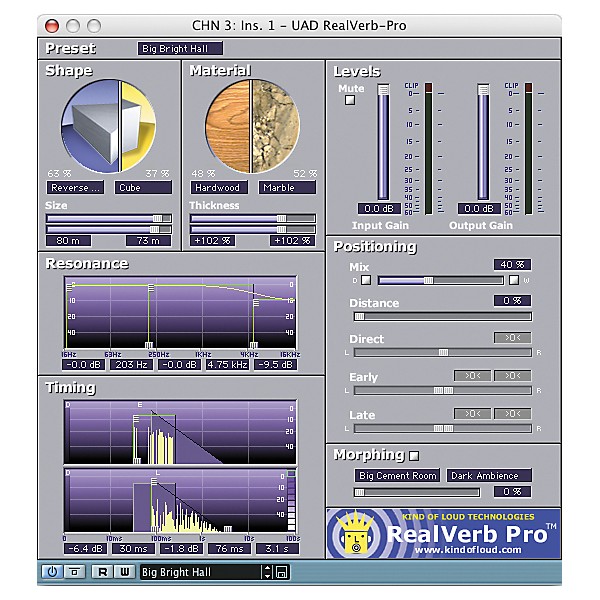Viewport: 600px width, 600px height.
Task: Click the Direct pan center button
Action: coord(512,338)
